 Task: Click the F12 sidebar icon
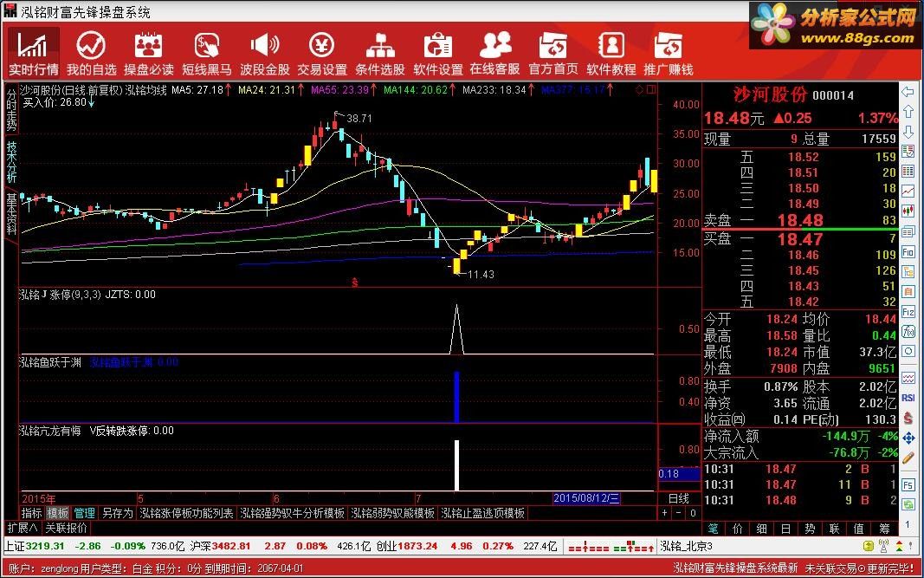click(x=908, y=312)
